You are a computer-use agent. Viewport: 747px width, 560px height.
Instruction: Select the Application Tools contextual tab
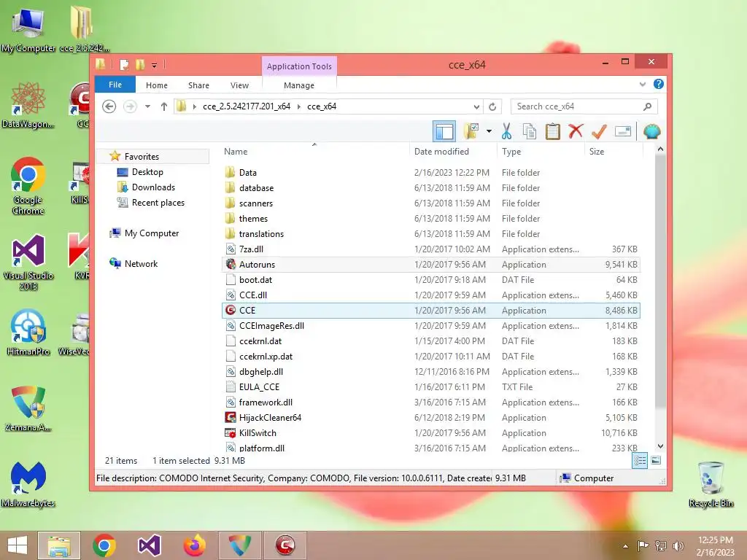(299, 66)
